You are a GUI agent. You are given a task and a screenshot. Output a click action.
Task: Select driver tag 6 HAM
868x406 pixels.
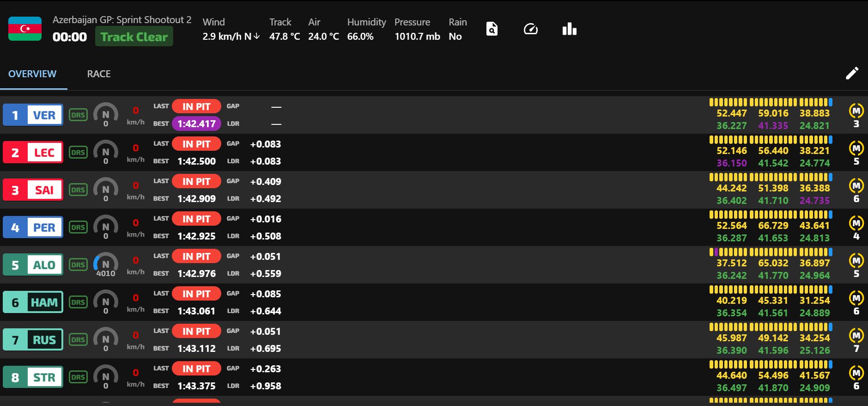(33, 302)
